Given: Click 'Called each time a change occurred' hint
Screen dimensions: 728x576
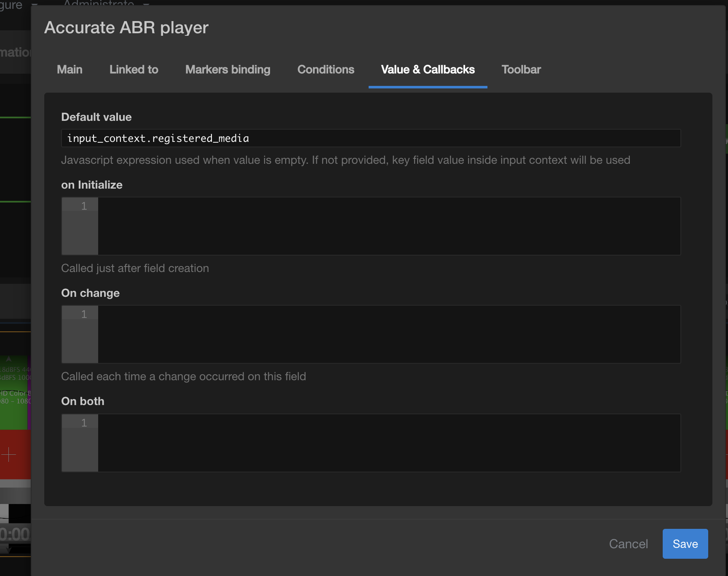Looking at the screenshot, I should click(x=183, y=376).
